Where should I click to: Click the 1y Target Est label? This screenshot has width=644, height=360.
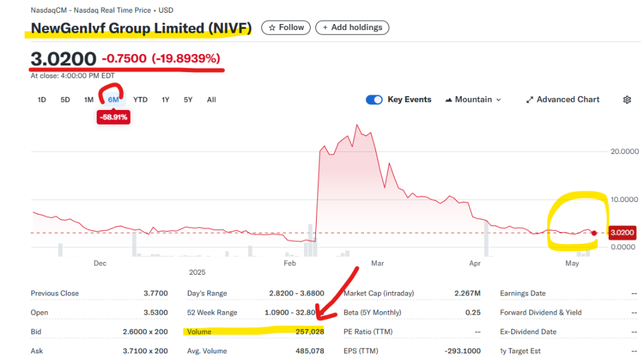(520, 351)
